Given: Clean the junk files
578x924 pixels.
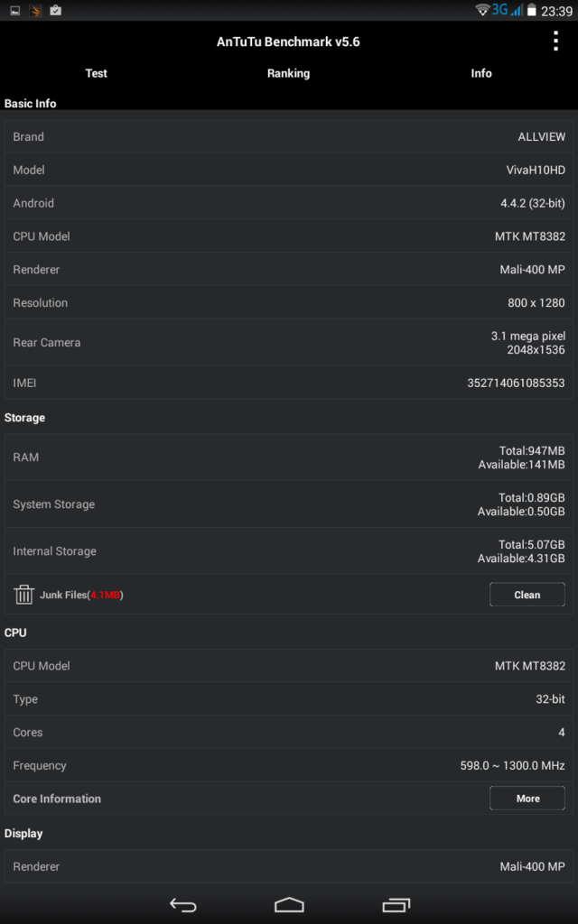Looking at the screenshot, I should 527,595.
